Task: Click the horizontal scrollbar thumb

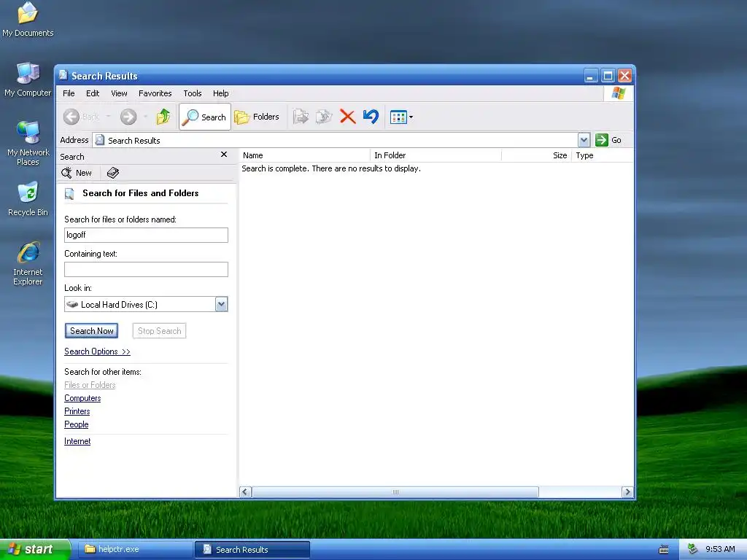Action: pyautogui.click(x=395, y=492)
